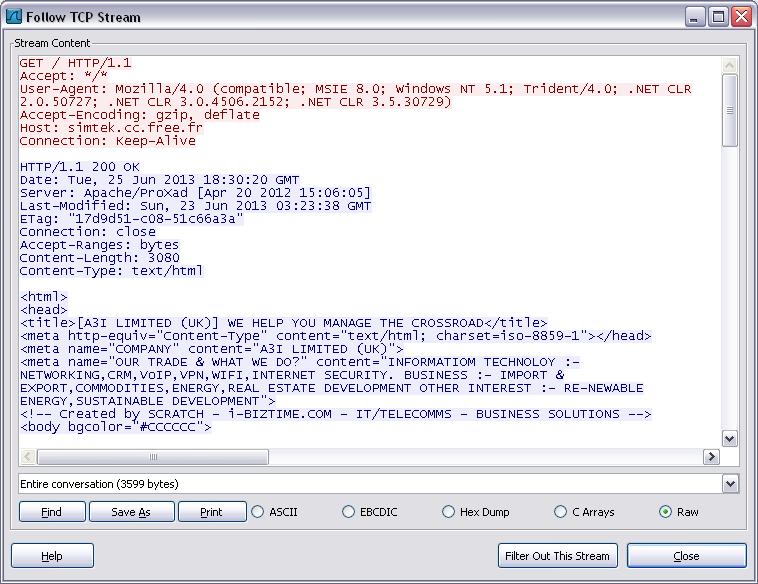Image resolution: width=758 pixels, height=584 pixels.
Task: Click the horizontal scrollbar left arrow
Action: [28, 456]
